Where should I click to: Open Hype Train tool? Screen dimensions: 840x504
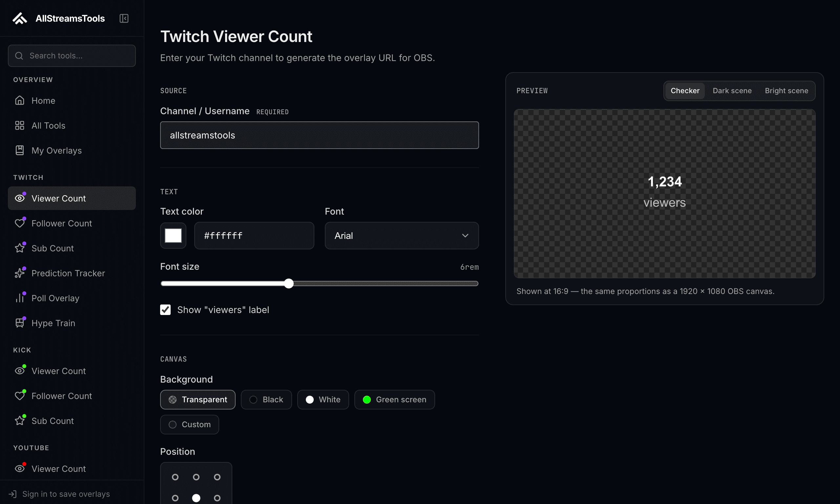tap(72, 323)
